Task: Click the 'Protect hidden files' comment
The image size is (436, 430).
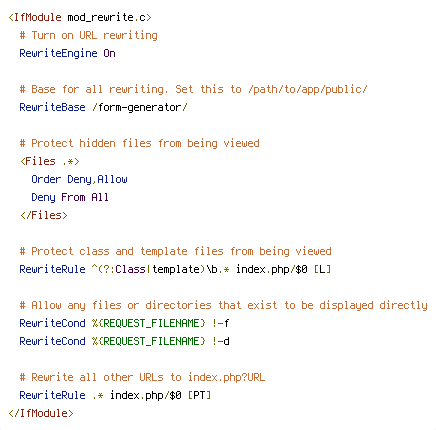Action: pos(139,143)
